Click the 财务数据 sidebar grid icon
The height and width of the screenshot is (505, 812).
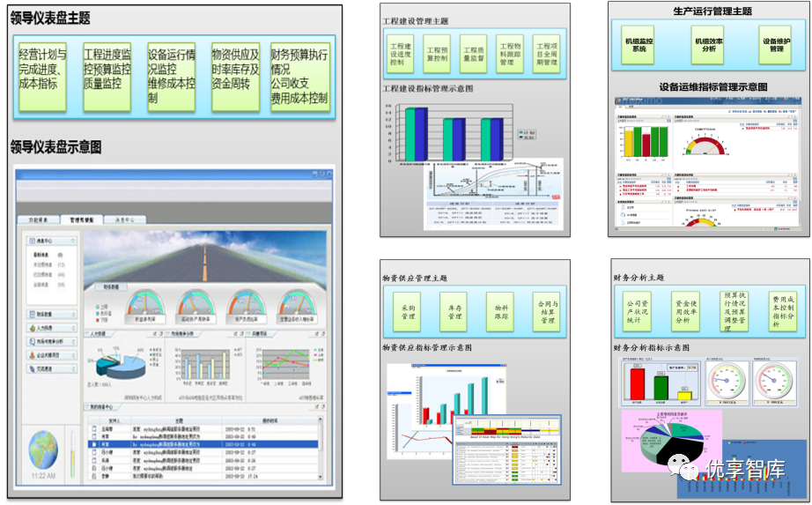(x=32, y=315)
